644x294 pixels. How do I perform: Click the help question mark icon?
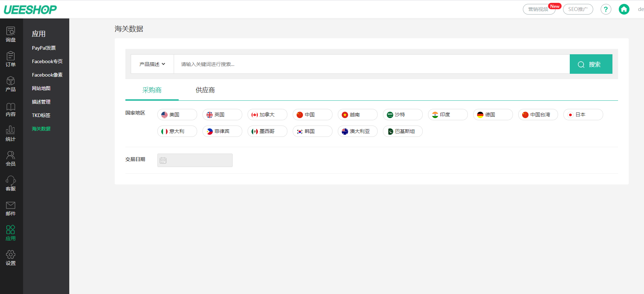click(606, 9)
